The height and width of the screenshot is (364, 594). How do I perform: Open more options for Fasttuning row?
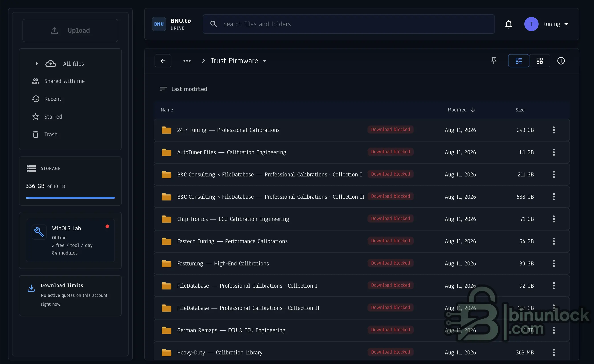point(554,264)
